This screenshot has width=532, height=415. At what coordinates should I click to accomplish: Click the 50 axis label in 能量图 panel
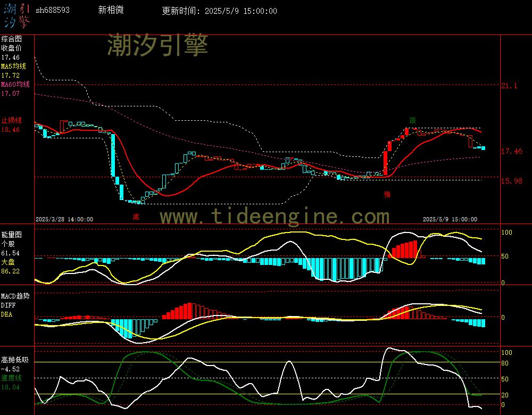[505, 256]
